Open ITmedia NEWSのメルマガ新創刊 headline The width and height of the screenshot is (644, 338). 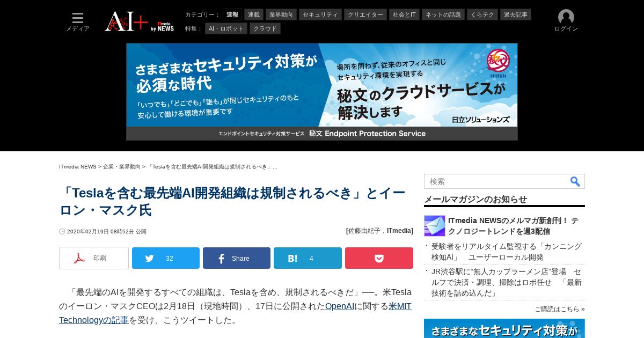513,226
